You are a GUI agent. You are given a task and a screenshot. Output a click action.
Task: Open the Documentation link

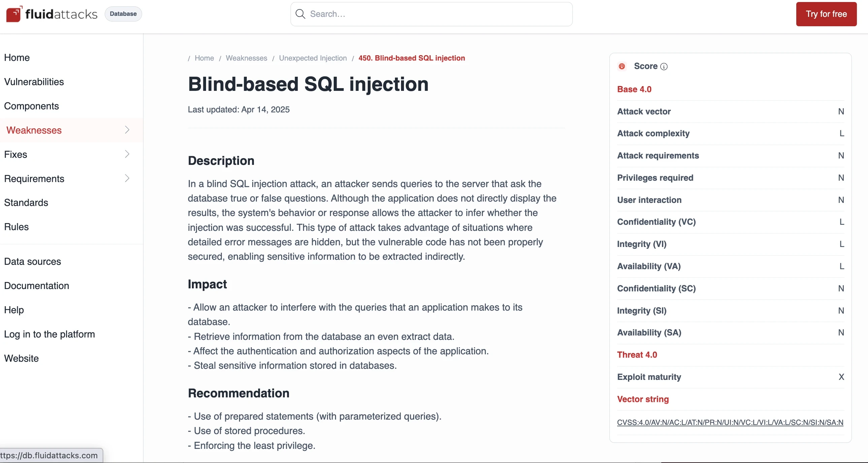tap(36, 286)
